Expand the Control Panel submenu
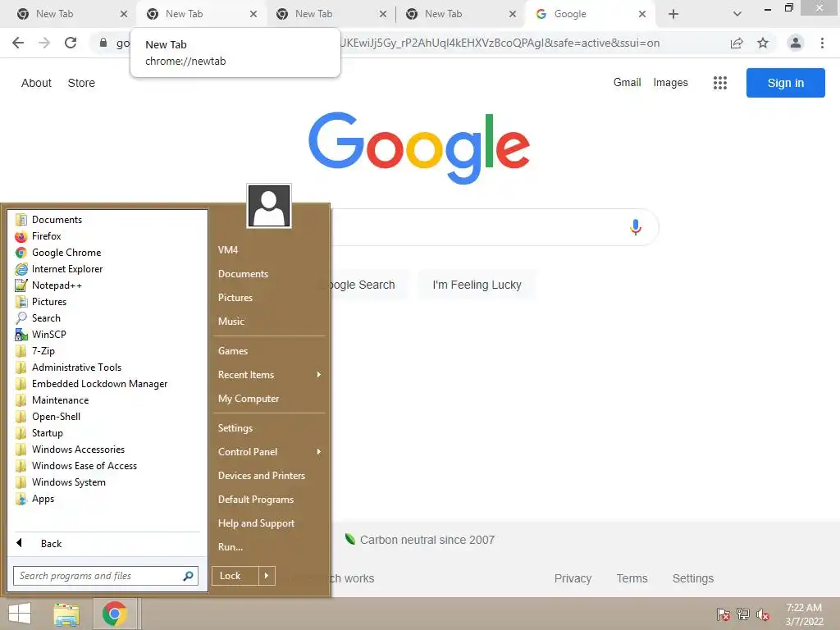This screenshot has width=840, height=630. tap(269, 452)
